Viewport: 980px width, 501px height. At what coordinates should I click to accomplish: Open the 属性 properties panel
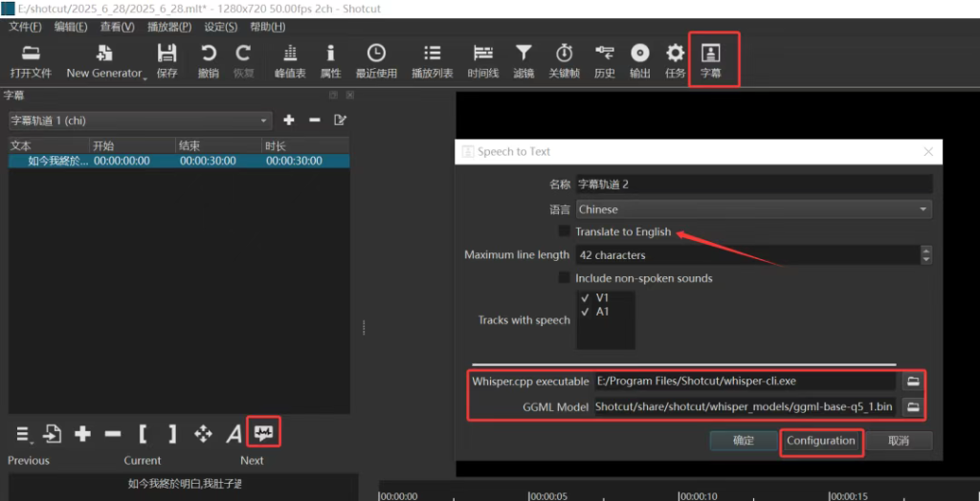330,61
